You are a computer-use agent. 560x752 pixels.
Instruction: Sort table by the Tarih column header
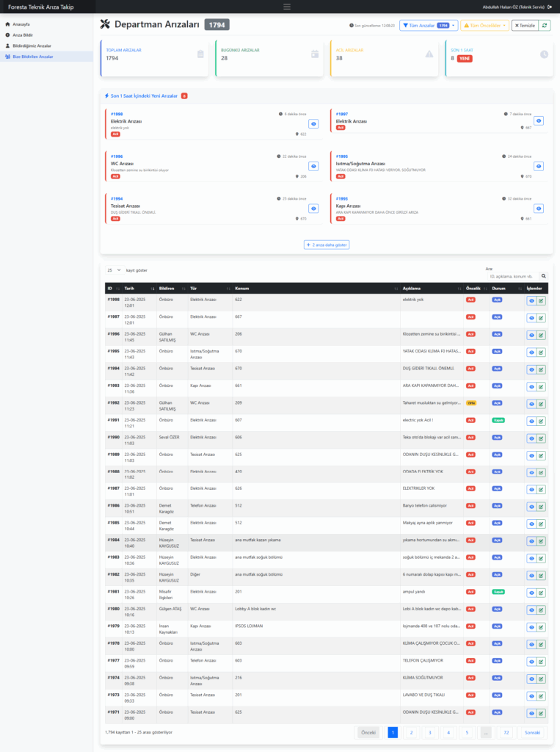tap(139, 289)
